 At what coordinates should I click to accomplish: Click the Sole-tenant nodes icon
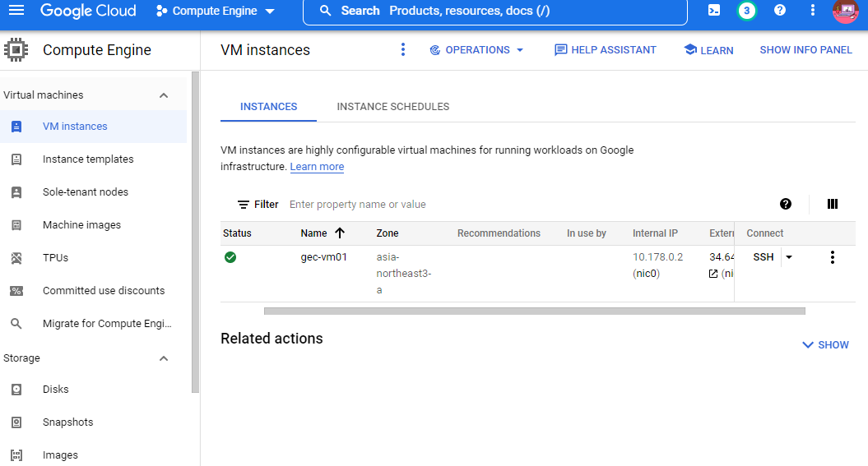pyautogui.click(x=16, y=191)
